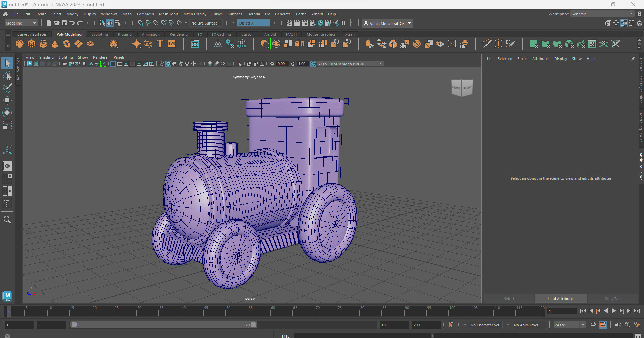Create a polygon sphere from the shelf
Image resolution: width=644 pixels, height=338 pixels.
19,44
